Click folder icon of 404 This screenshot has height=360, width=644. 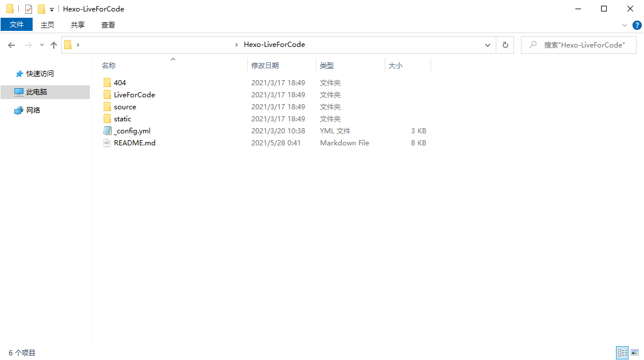click(107, 82)
